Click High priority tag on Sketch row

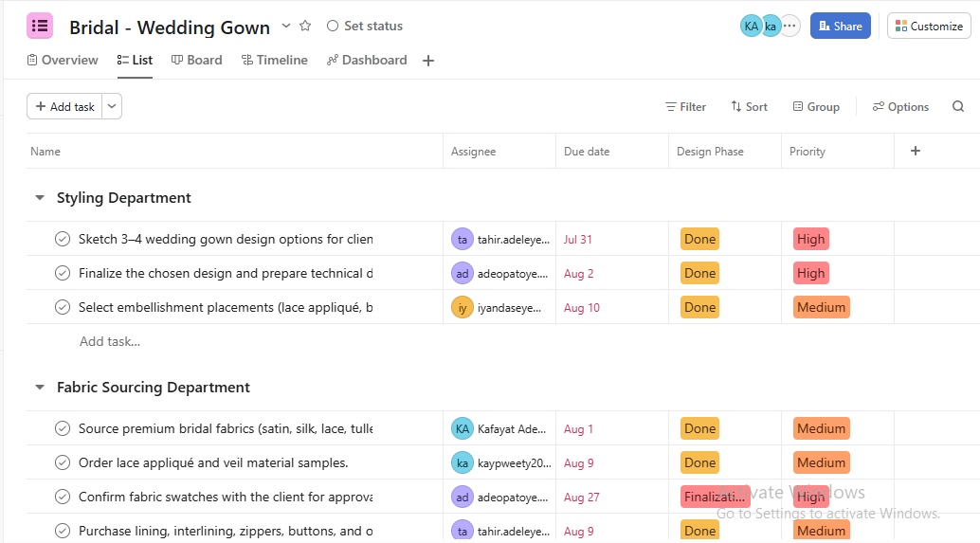click(x=811, y=240)
